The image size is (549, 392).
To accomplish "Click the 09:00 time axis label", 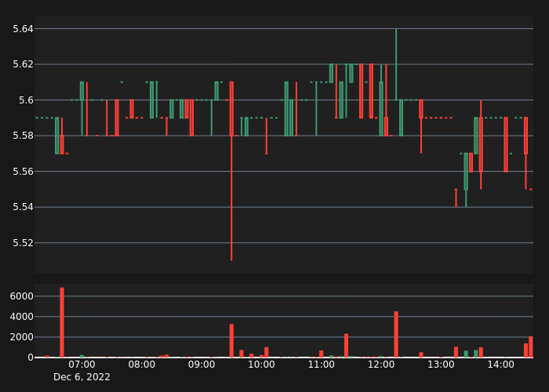I will pos(202,365).
